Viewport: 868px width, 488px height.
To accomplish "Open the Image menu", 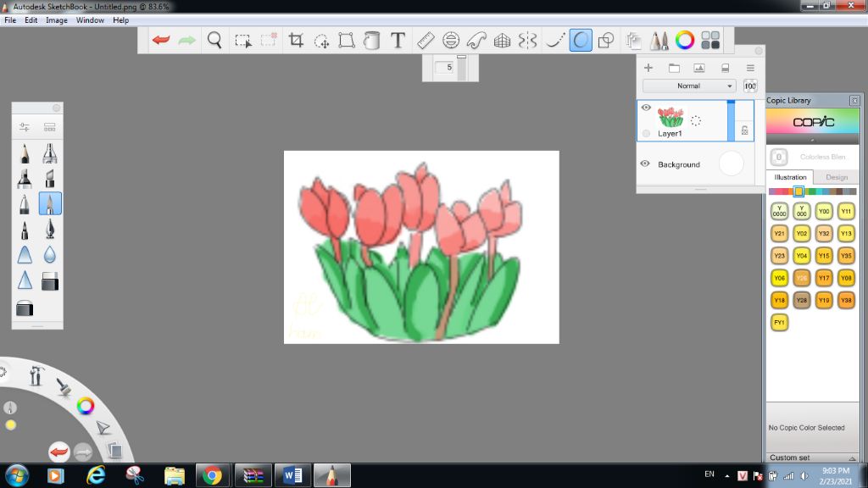I will point(57,20).
